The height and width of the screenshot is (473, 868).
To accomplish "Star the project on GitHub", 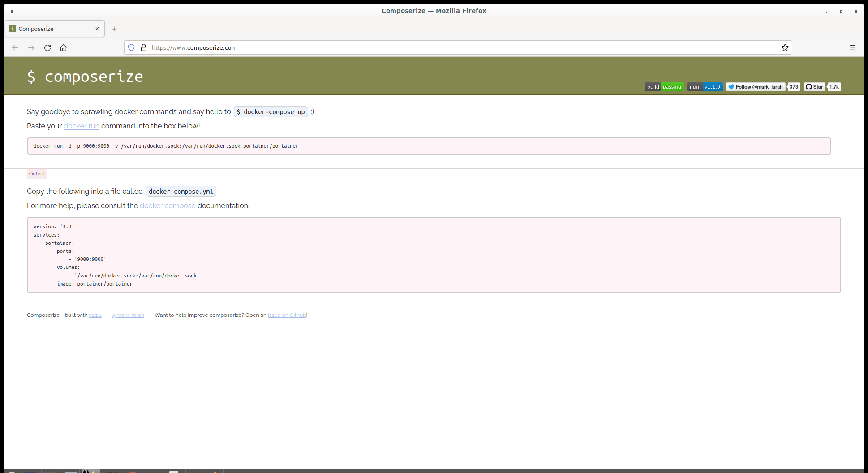I will tap(814, 87).
